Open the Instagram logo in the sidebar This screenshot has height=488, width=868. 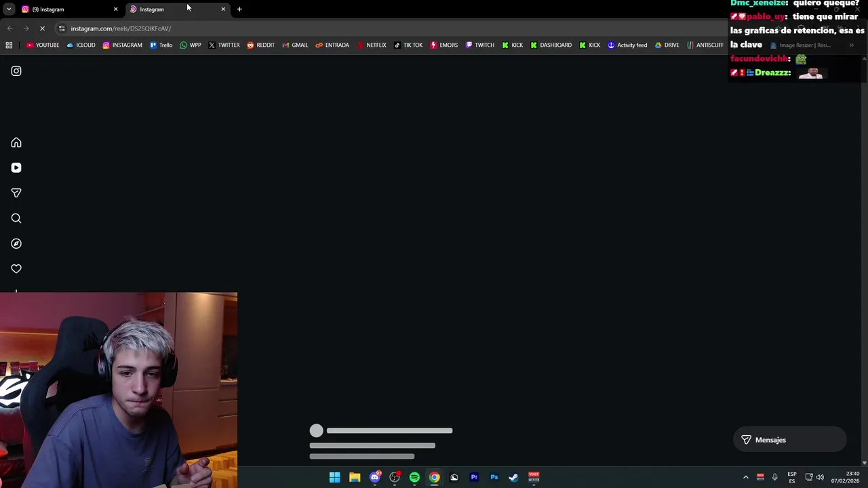click(16, 71)
